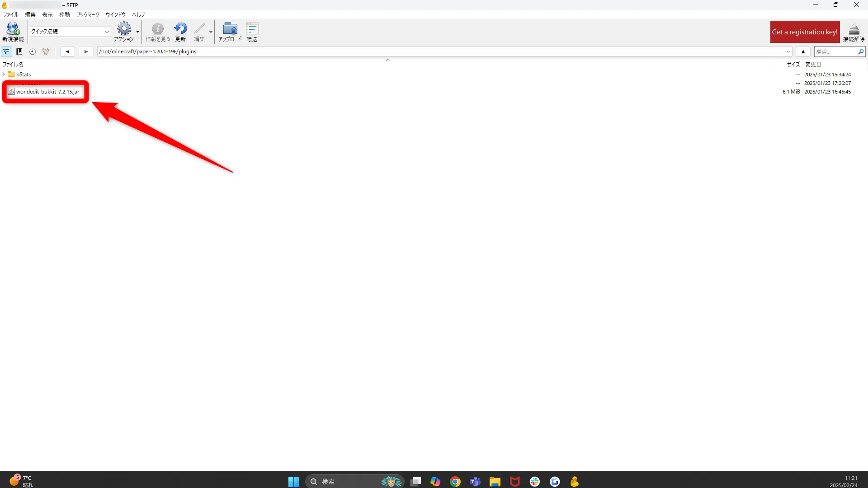Image resolution: width=868 pixels, height=488 pixels.
Task: Open Task View from the taskbar
Action: [416, 482]
